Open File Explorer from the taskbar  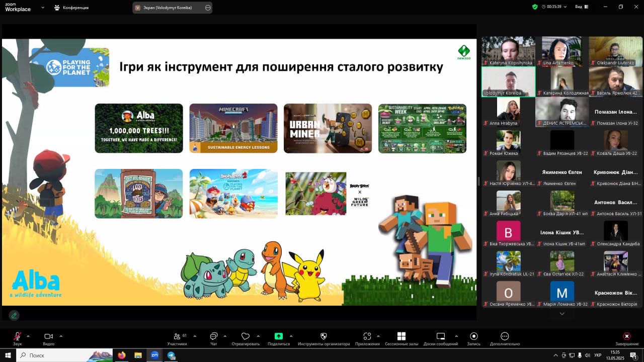click(x=138, y=355)
